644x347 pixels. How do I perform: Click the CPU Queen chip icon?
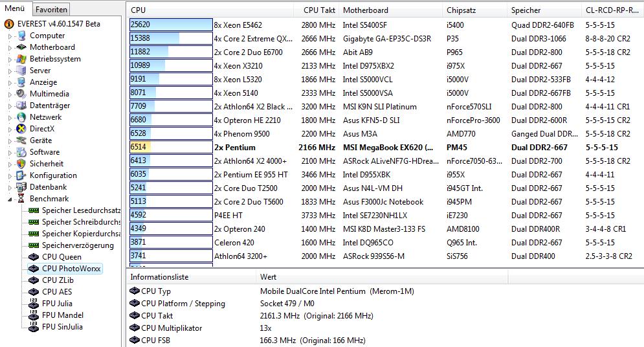(x=34, y=257)
